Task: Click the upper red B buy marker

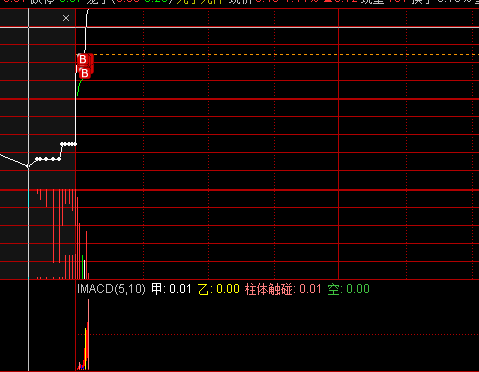Action: coord(83,60)
